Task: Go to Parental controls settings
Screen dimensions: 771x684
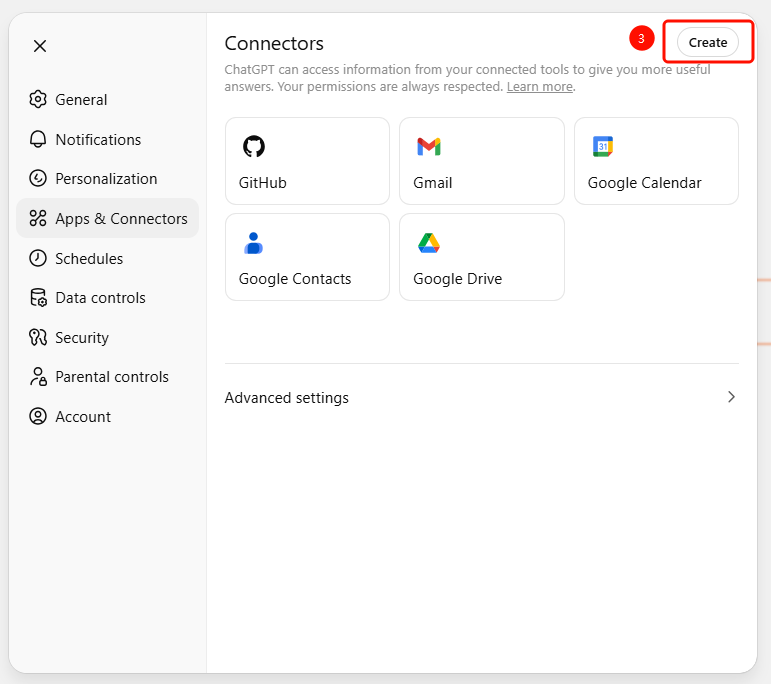Action: tap(111, 377)
